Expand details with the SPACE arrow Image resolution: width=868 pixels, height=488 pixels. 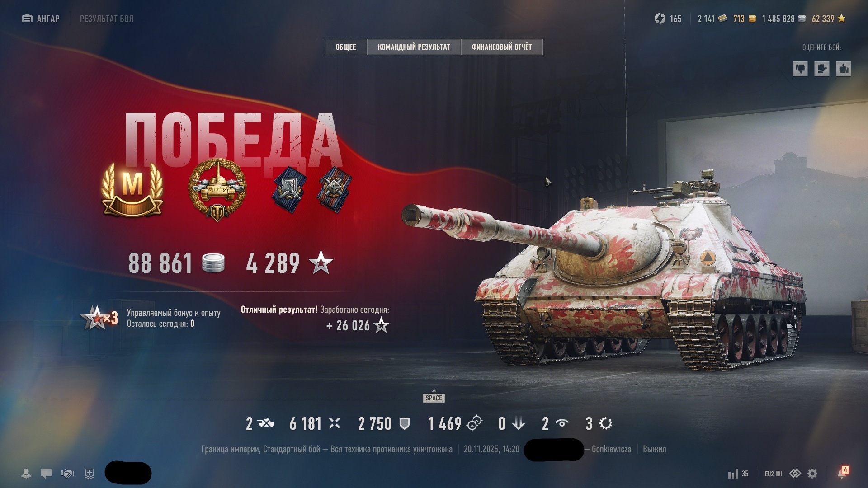pyautogui.click(x=434, y=396)
